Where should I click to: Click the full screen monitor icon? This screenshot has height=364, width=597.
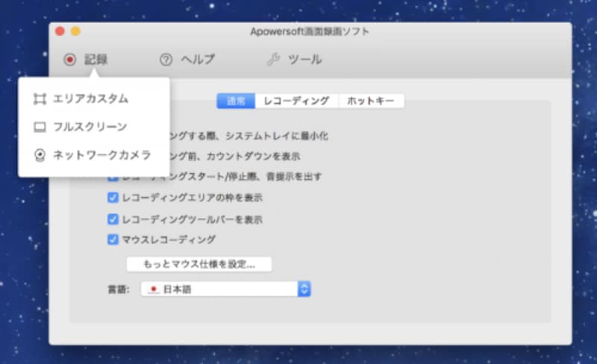40,127
